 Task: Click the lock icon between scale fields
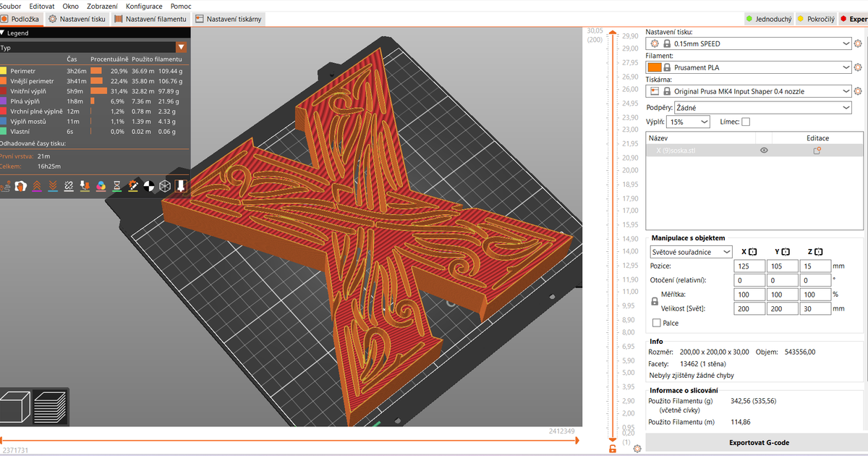(x=654, y=302)
